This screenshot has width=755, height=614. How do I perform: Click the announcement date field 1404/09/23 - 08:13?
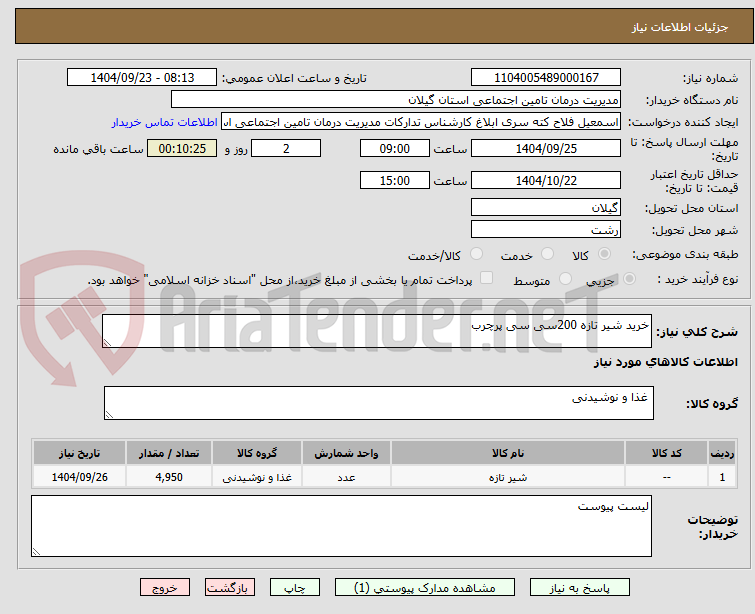[142, 78]
